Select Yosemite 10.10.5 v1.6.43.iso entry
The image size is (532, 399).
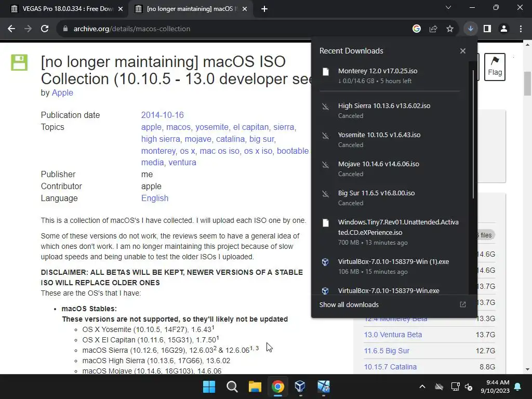pyautogui.click(x=390, y=140)
